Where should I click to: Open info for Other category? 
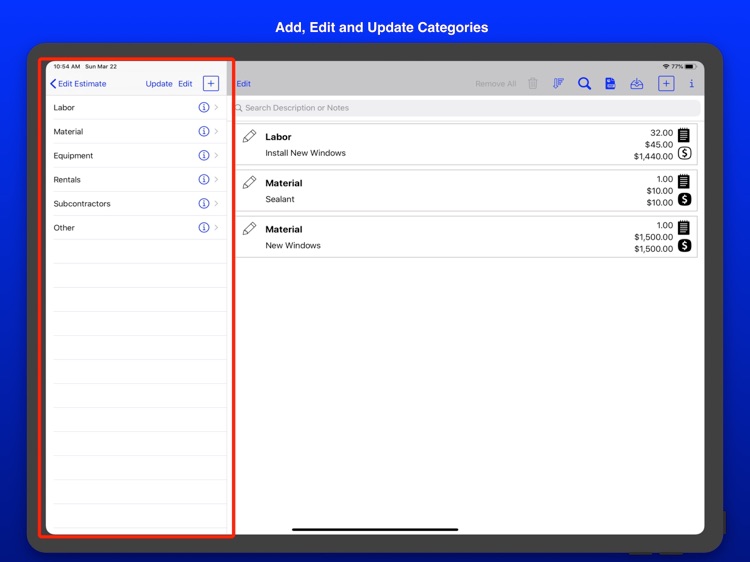coord(204,227)
